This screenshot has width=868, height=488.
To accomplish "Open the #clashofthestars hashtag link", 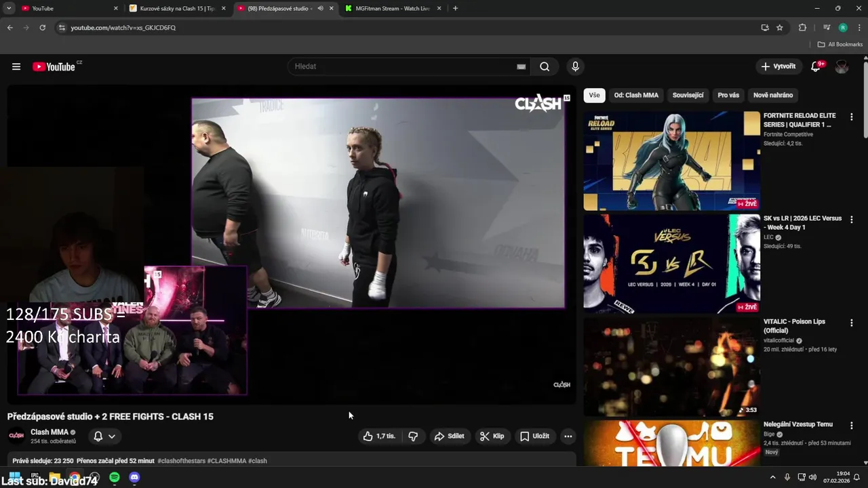I will (x=181, y=461).
